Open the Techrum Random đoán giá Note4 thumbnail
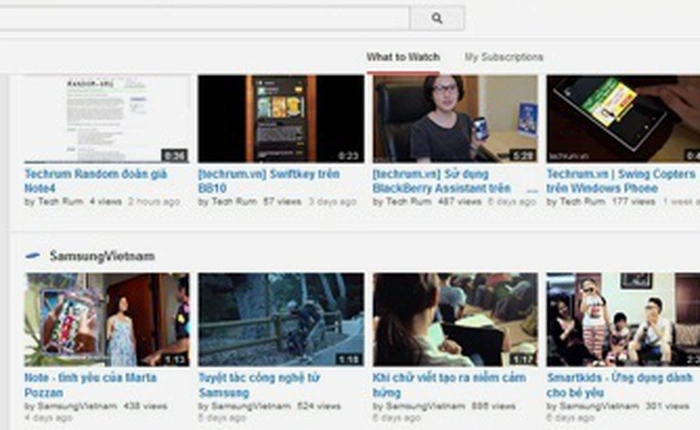 point(107,119)
